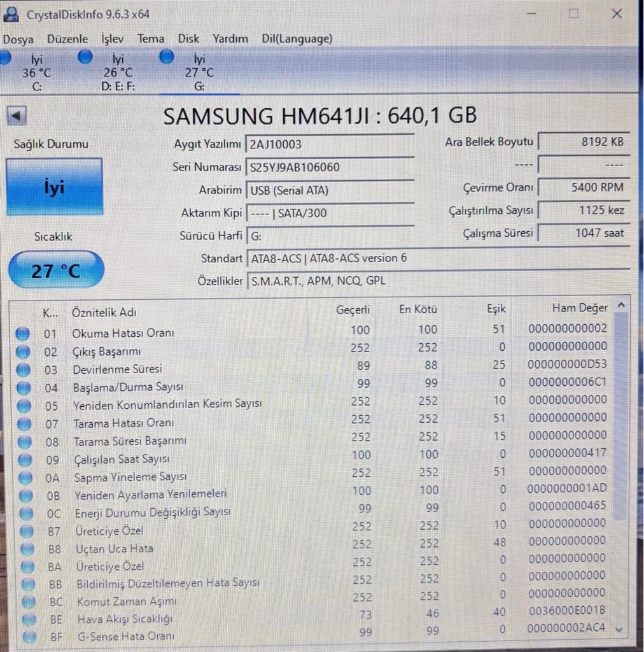The height and width of the screenshot is (652, 644).
Task: Click status circle of drive C:
Action: [5, 57]
